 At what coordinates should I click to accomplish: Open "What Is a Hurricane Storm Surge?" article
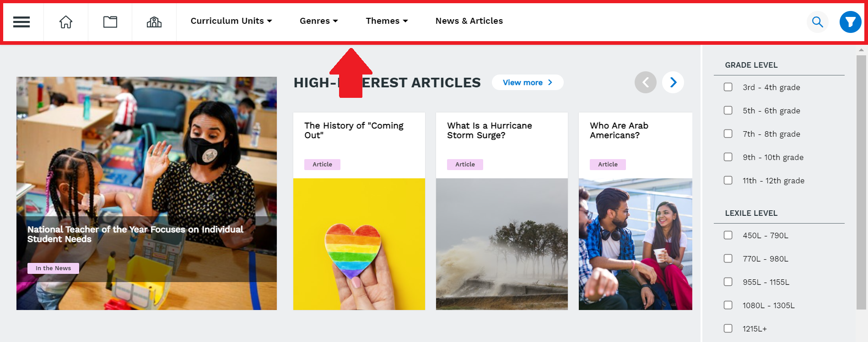502,211
